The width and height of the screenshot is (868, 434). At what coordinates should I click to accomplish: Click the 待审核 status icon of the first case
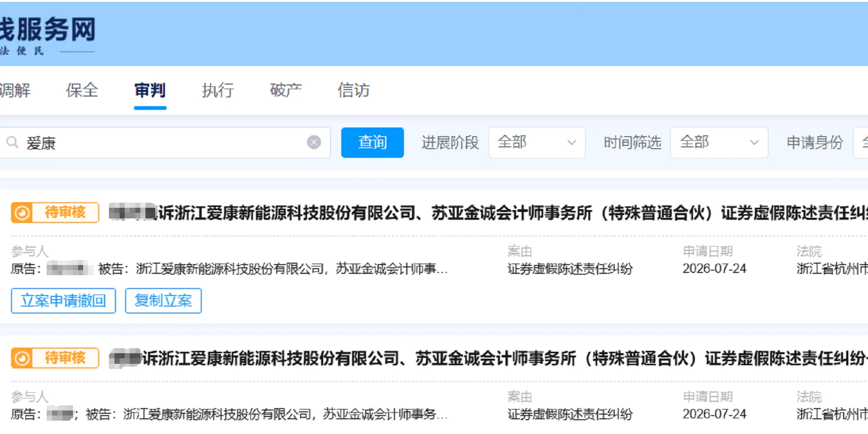tap(22, 213)
